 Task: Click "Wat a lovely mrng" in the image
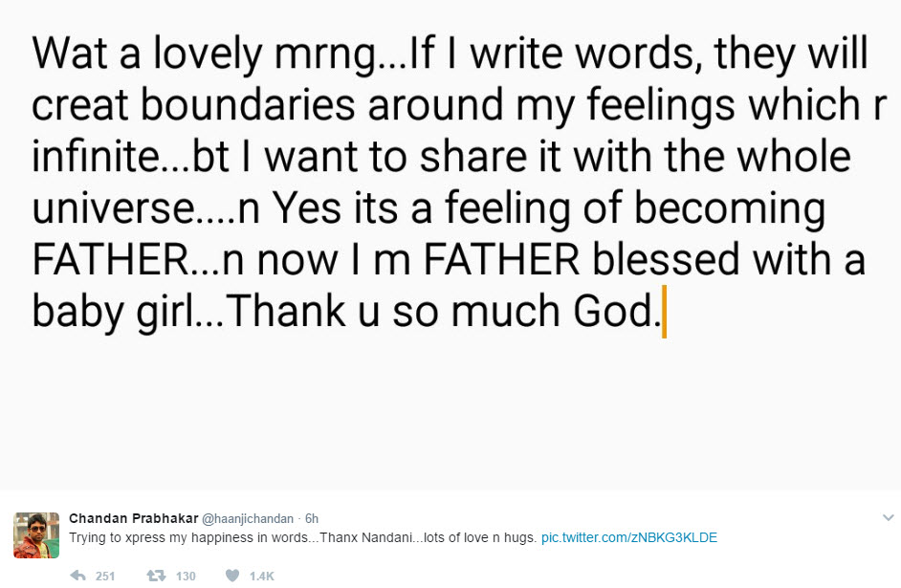coord(204,53)
